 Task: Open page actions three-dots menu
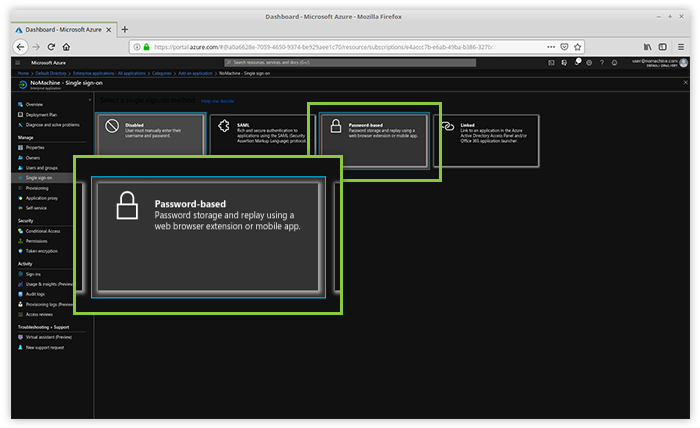click(x=551, y=47)
